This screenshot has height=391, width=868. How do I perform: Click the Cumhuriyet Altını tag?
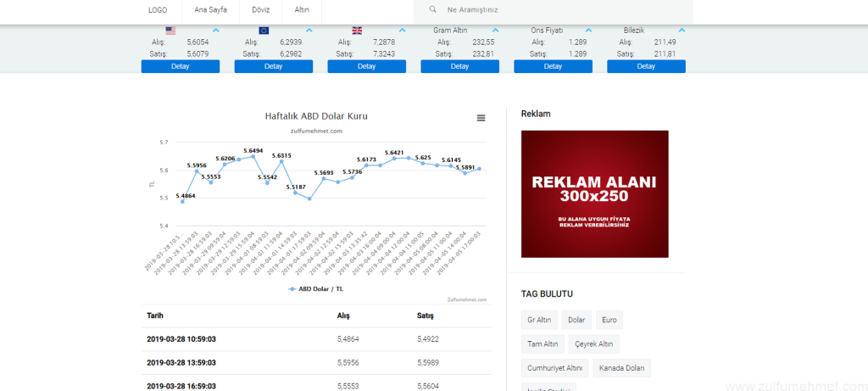pos(555,368)
